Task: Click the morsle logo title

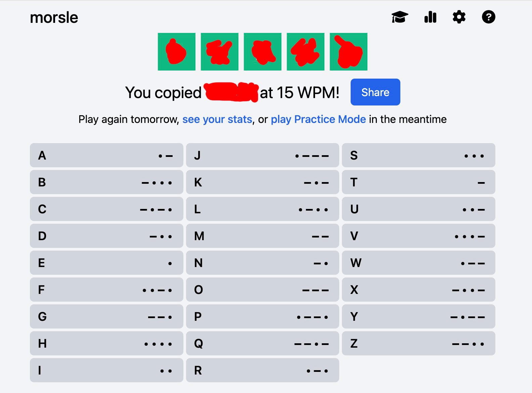Action: pos(54,17)
